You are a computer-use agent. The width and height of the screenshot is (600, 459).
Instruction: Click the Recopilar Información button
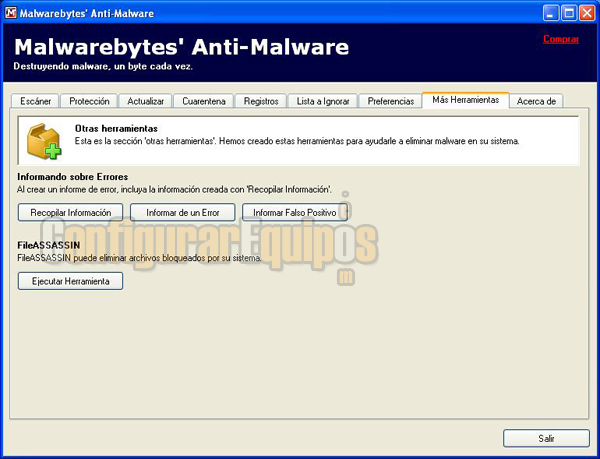70,212
